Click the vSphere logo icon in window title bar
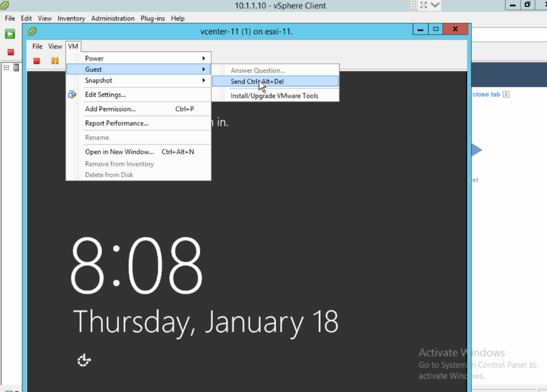Image resolution: width=547 pixels, height=392 pixels. 5,5
